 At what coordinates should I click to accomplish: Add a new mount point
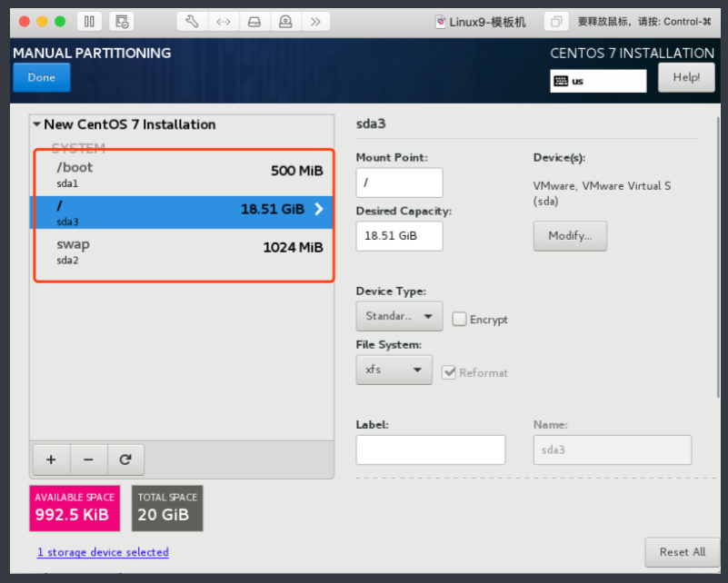(52, 459)
